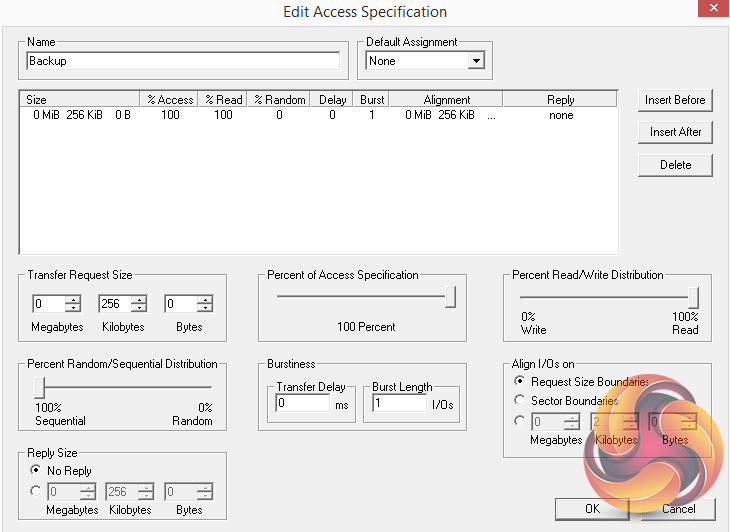Viewport: 730px width, 532px height.
Task: Select Sector Boundaries alignment option
Action: coord(519,401)
